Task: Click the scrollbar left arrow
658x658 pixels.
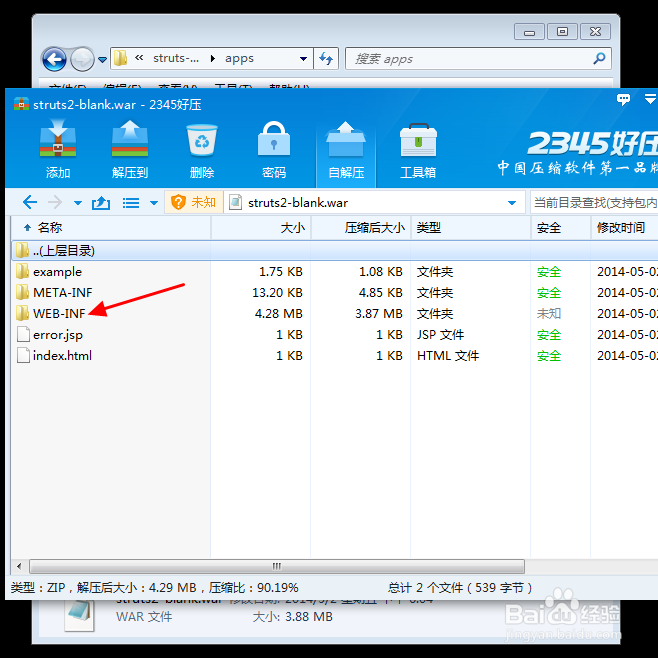Action: [19, 566]
